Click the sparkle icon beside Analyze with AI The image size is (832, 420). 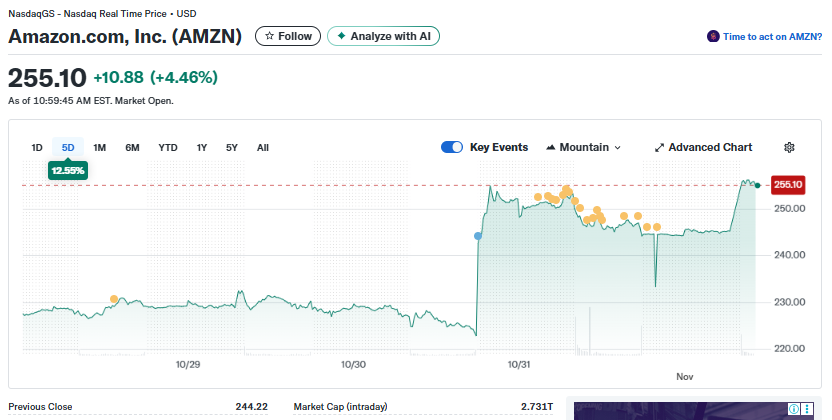pyautogui.click(x=341, y=36)
